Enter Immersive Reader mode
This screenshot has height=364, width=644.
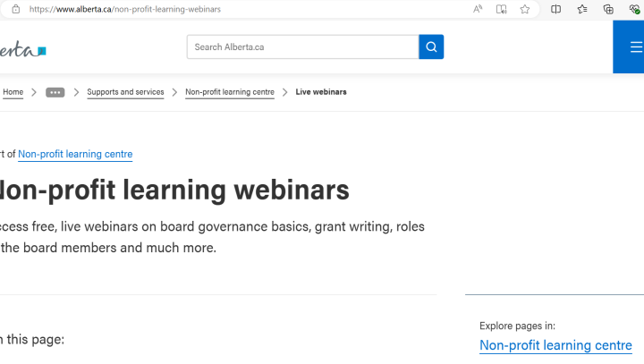(x=501, y=9)
